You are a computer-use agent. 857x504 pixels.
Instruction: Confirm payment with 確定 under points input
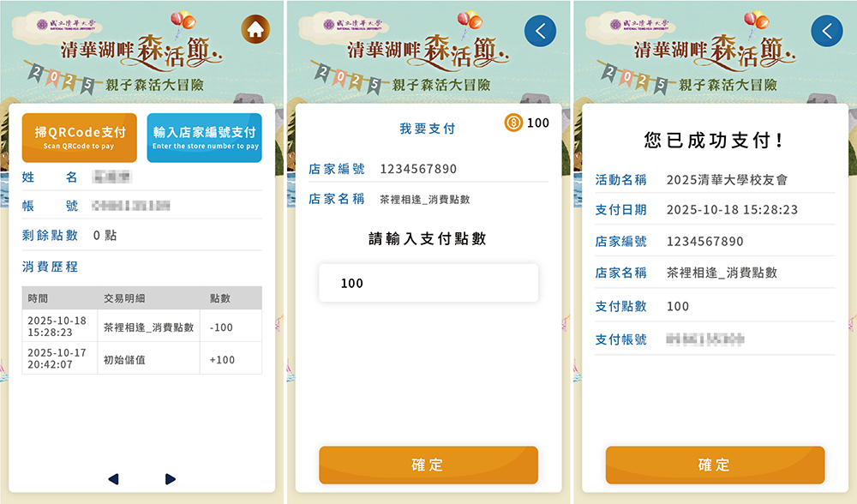(x=428, y=465)
